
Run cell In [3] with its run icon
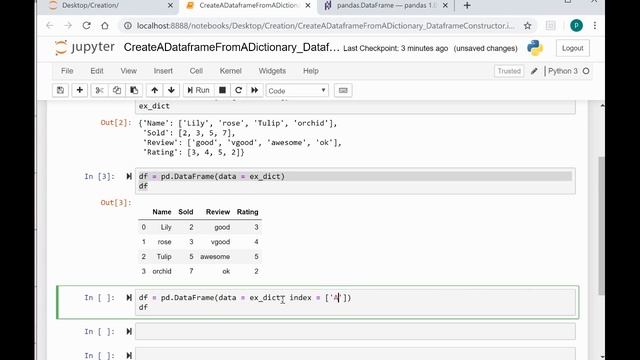pyautogui.click(x=129, y=176)
